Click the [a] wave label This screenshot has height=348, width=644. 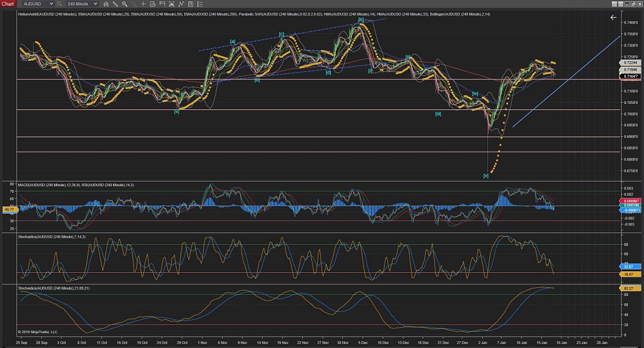(232, 41)
